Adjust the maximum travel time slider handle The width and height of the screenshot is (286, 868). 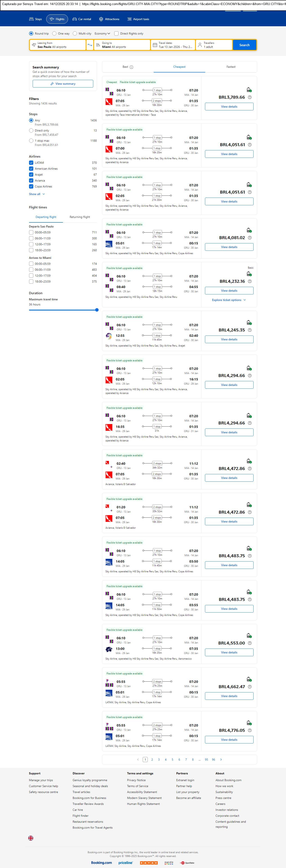97,310
